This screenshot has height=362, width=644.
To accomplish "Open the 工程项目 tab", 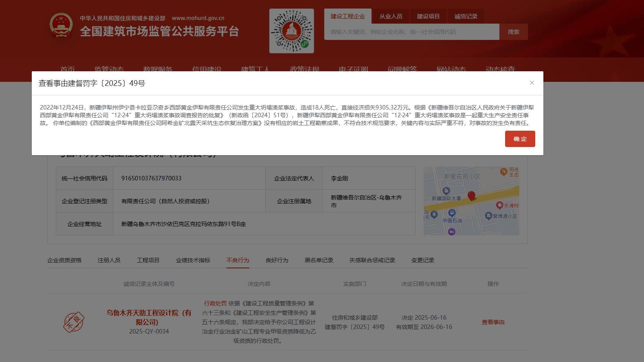I will (148, 260).
